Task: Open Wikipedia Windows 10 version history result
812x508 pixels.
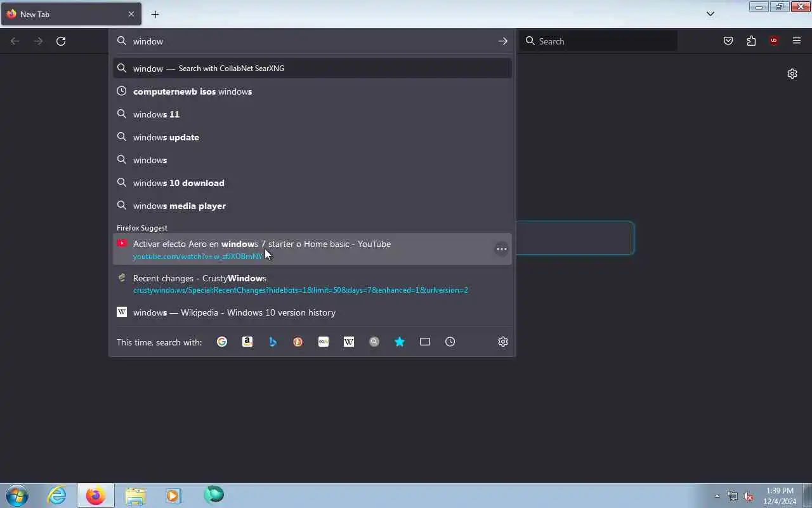Action: click(312, 312)
